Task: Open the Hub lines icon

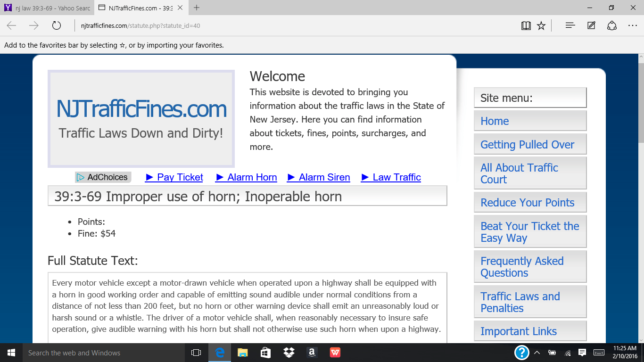Action: coord(570,25)
